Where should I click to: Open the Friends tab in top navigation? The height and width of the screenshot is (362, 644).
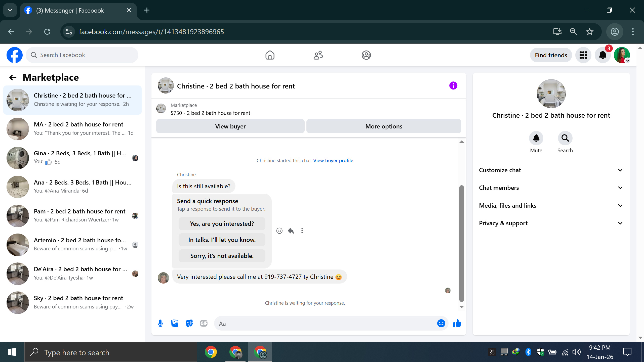(318, 55)
